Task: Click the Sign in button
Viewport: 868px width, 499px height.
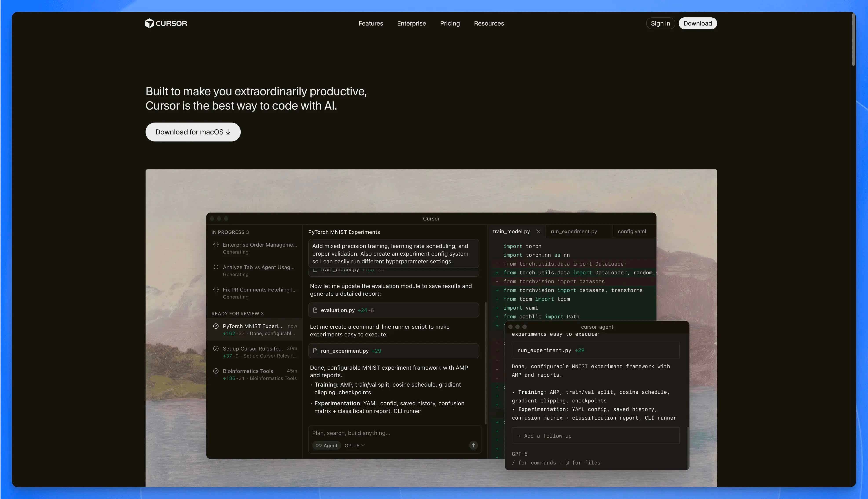Action: pyautogui.click(x=660, y=23)
